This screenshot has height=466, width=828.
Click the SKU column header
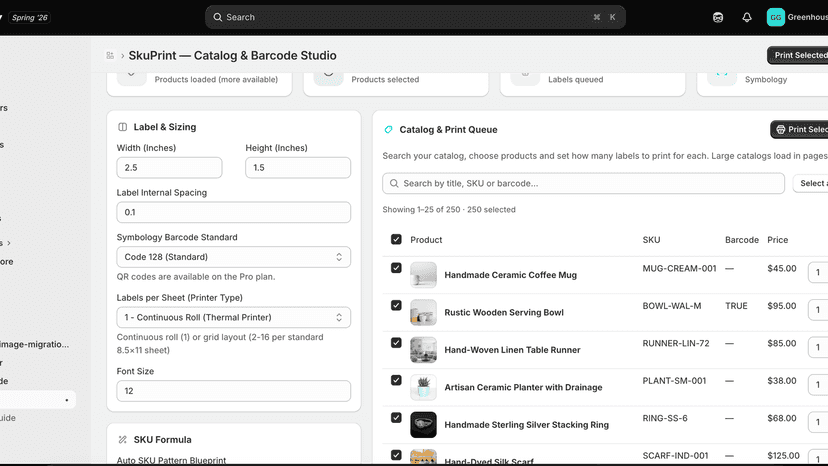(651, 240)
